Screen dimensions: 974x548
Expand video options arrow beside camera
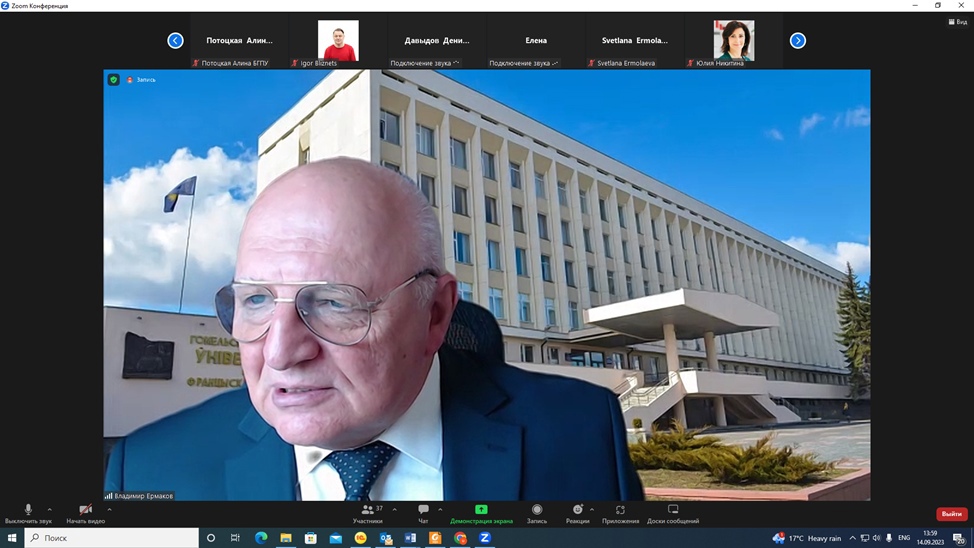(x=109, y=509)
